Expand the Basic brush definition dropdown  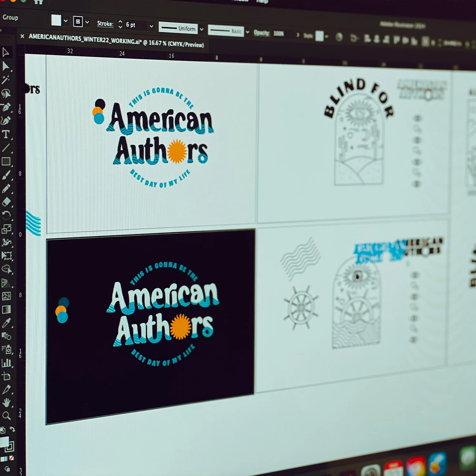pyautogui.click(x=247, y=32)
